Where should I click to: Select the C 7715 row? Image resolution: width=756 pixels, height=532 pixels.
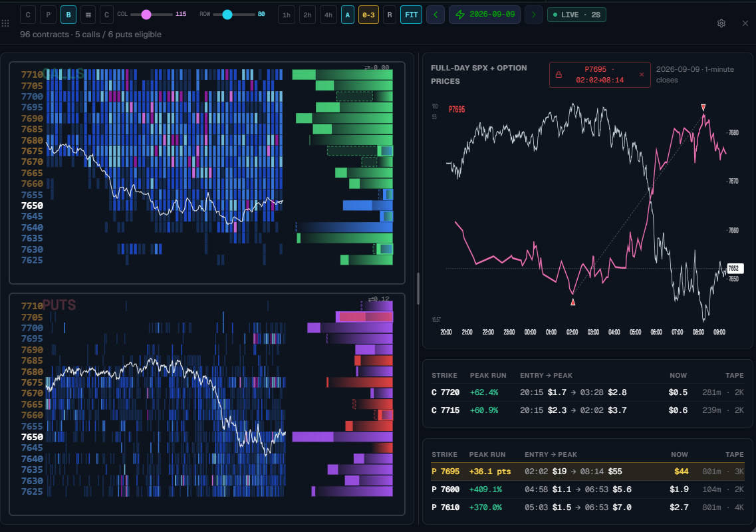tap(587, 410)
